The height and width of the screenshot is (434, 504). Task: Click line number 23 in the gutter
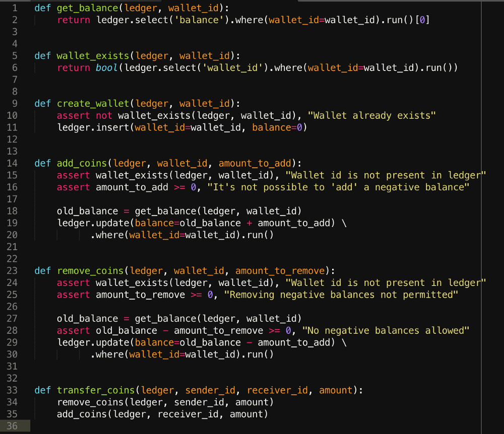[12, 271]
